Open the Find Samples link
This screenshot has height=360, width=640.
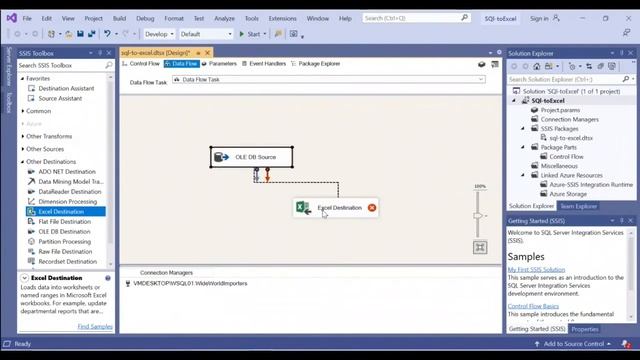(x=95, y=327)
